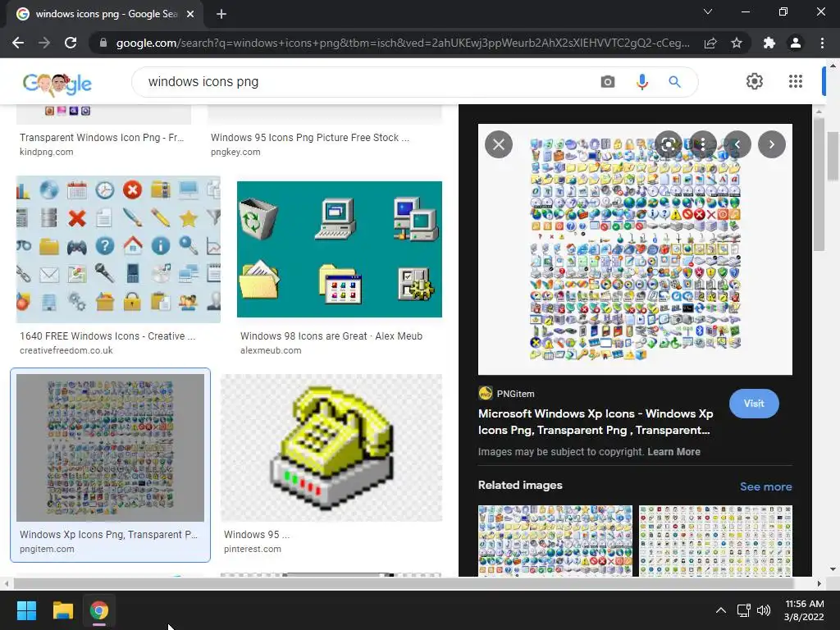The image size is (840, 630).
Task: Open Chrome's three-dot menu
Action: 822,43
